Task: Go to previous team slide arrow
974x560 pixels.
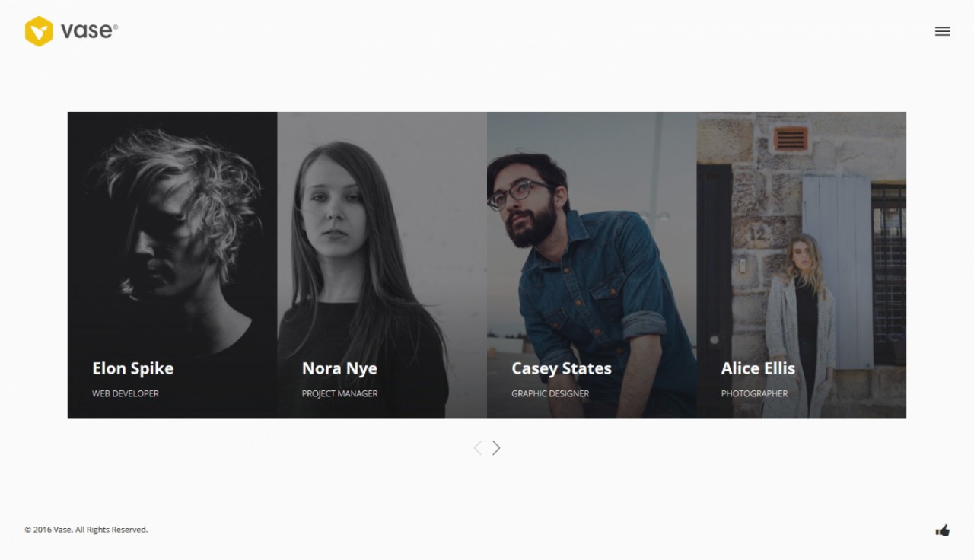Action: click(x=477, y=448)
